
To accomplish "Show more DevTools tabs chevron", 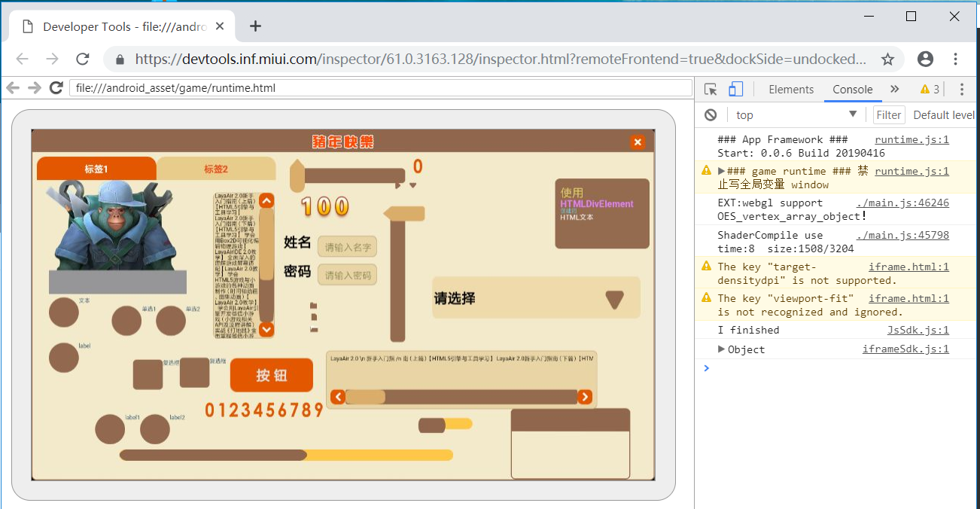I will (x=894, y=89).
